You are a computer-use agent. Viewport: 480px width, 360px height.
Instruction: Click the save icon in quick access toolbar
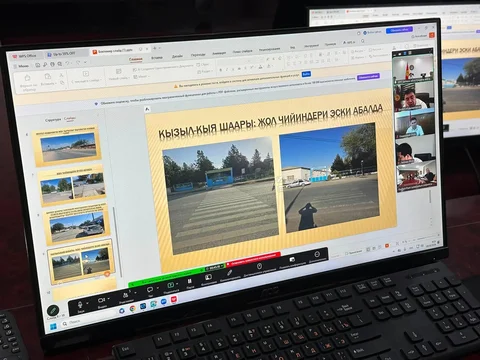(38, 65)
